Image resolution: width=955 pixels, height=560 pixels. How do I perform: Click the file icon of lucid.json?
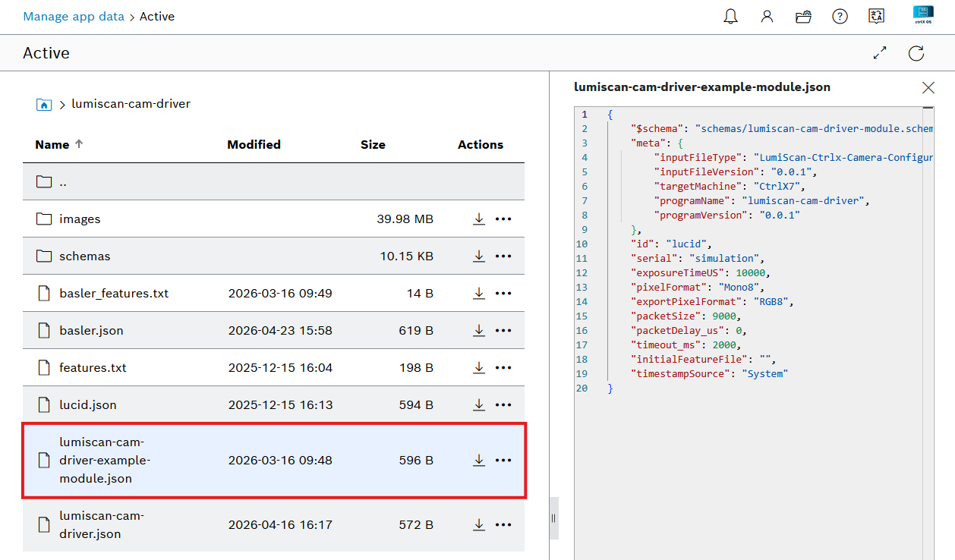click(44, 405)
